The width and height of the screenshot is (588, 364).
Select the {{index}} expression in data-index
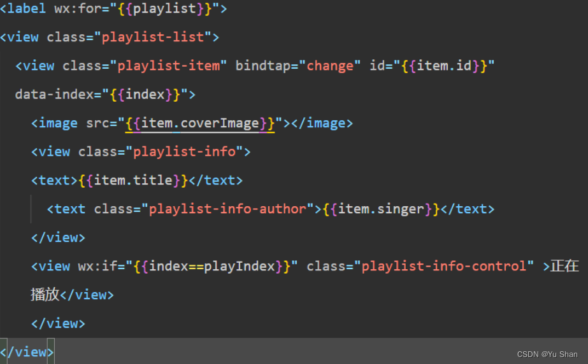point(145,94)
